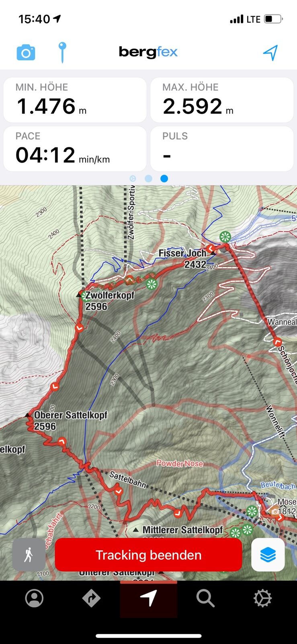The width and height of the screenshot is (297, 644).
Task: Open the search magnifier tab
Action: [205, 599]
